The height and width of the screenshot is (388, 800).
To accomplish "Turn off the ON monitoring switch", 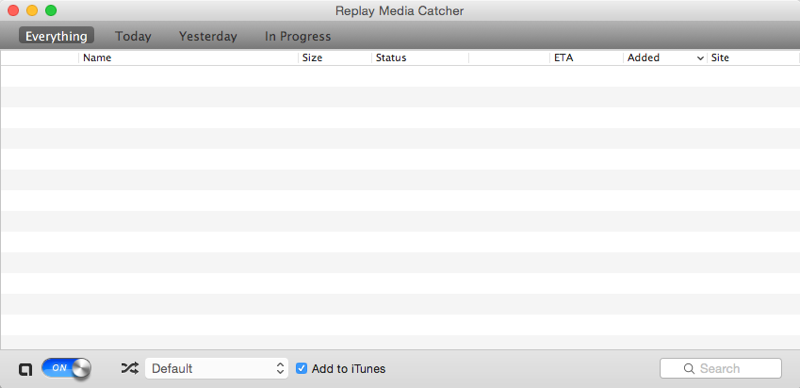I will (66, 368).
